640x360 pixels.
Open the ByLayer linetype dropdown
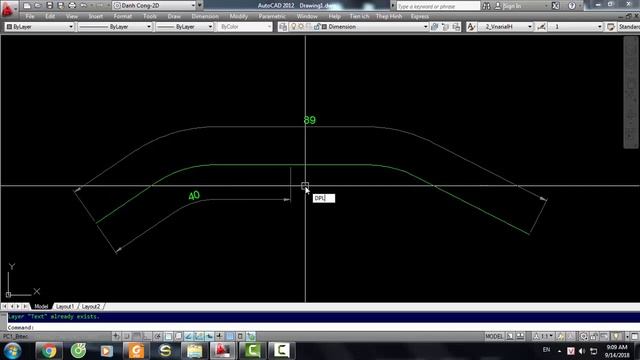(115, 27)
